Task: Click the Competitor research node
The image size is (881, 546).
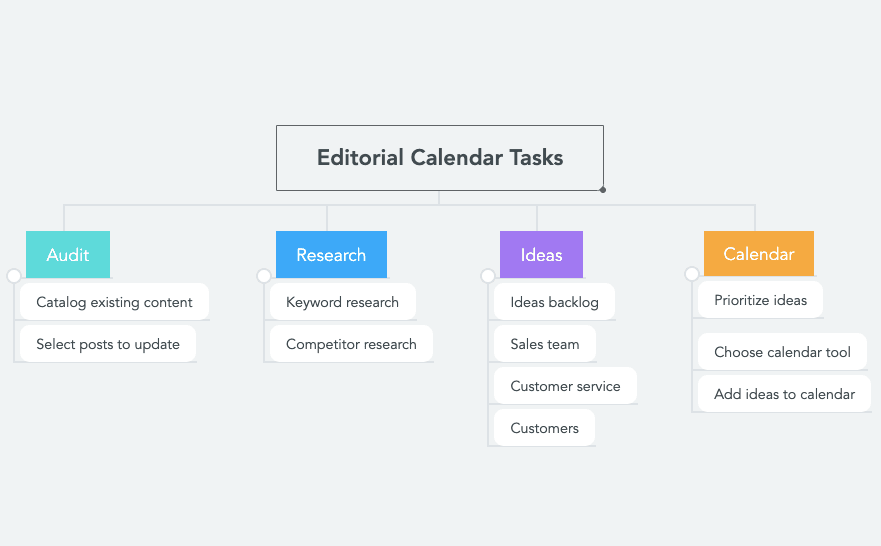Action: click(x=351, y=344)
